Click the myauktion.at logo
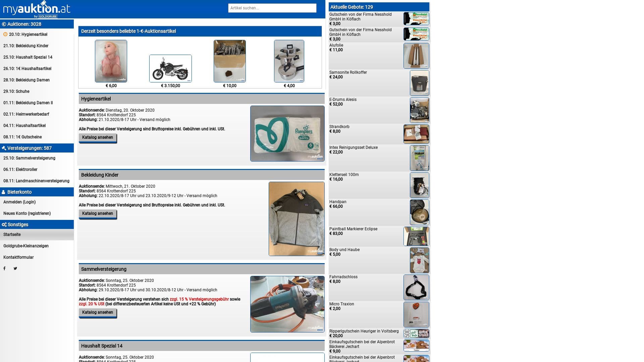The height and width of the screenshot is (362, 644). (x=37, y=9)
